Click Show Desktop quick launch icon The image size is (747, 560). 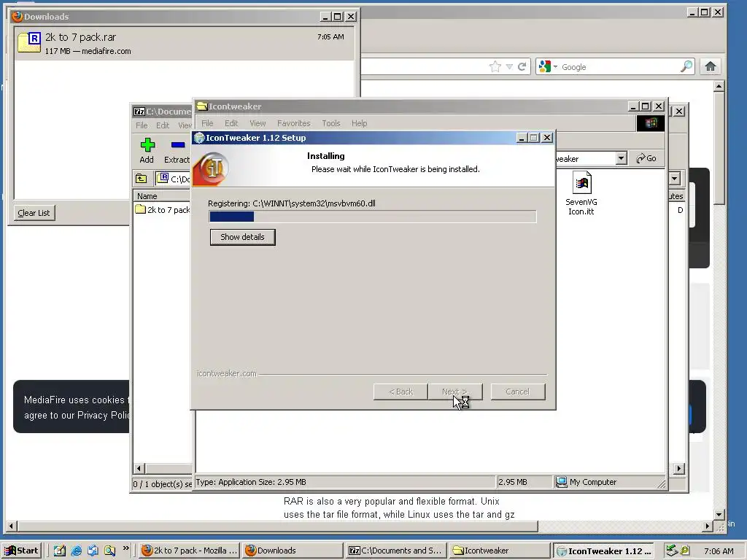[60, 551]
